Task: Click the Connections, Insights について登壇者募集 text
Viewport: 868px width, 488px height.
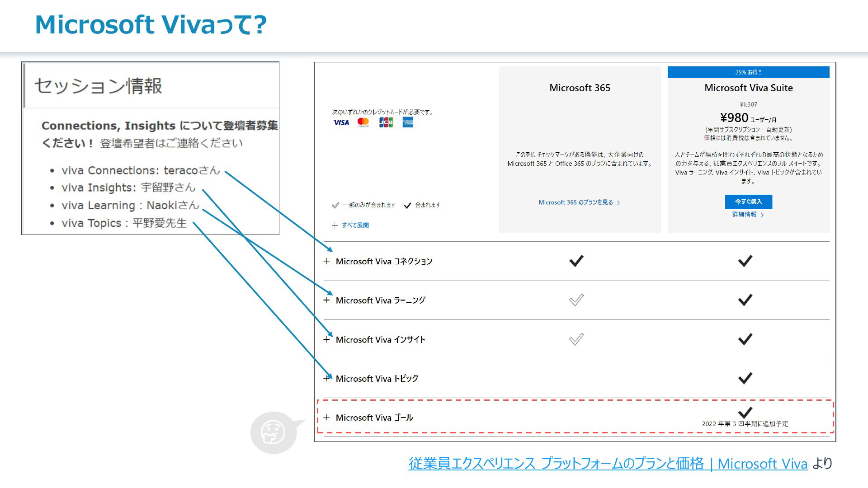Action: [x=160, y=126]
